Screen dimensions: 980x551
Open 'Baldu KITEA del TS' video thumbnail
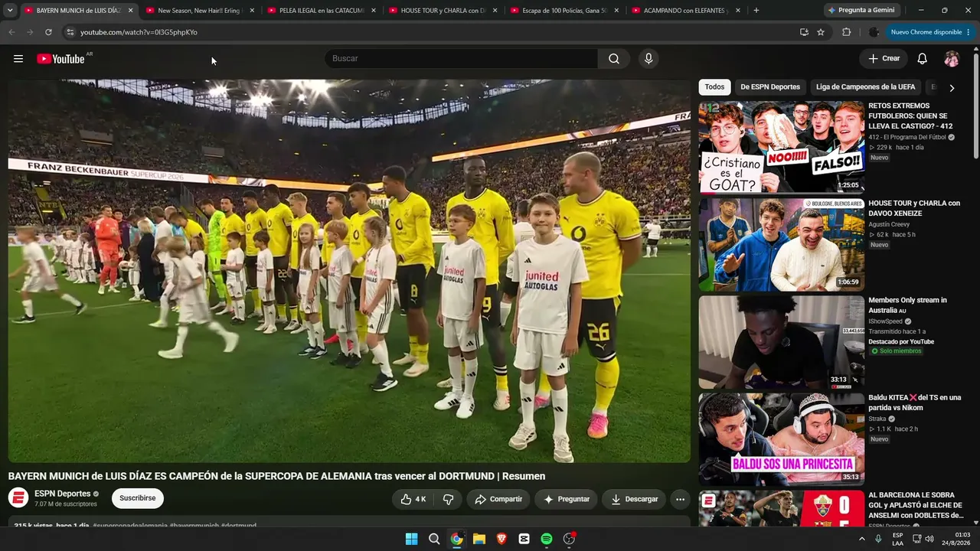[781, 439]
